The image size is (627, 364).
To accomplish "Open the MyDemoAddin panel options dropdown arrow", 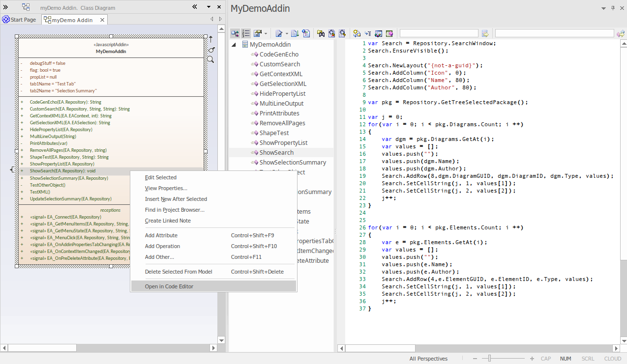I will 603,8.
